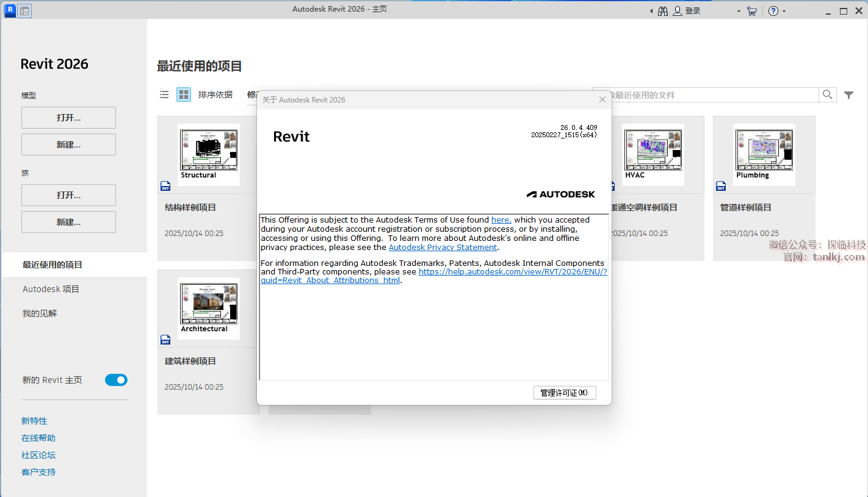
Task: Open the Autodesk Privacy Statement link
Action: point(443,248)
